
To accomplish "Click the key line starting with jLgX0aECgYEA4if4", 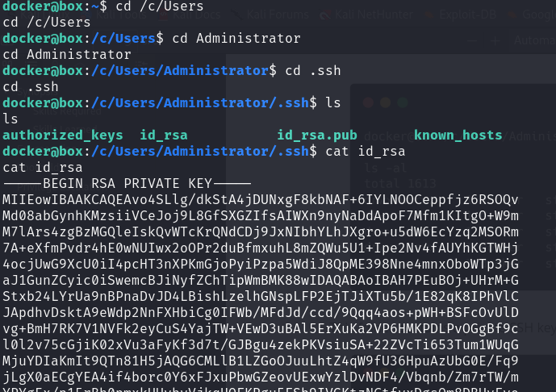I will (x=261, y=377).
